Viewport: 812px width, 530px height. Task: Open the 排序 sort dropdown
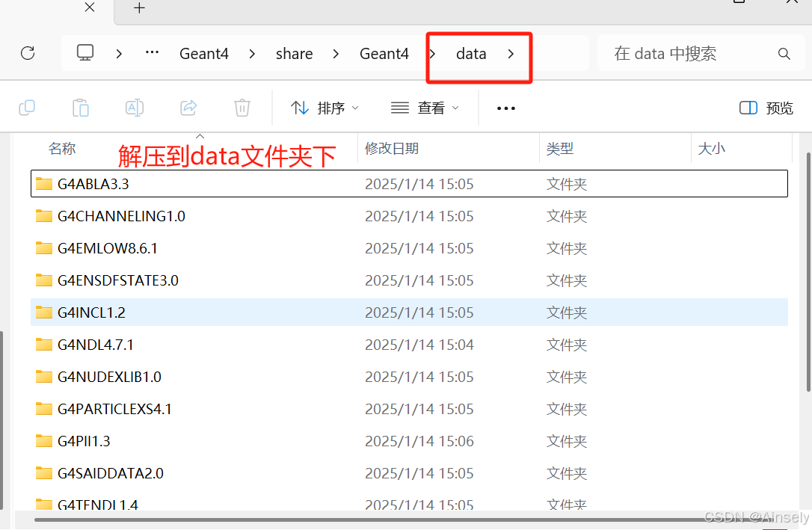tap(325, 108)
